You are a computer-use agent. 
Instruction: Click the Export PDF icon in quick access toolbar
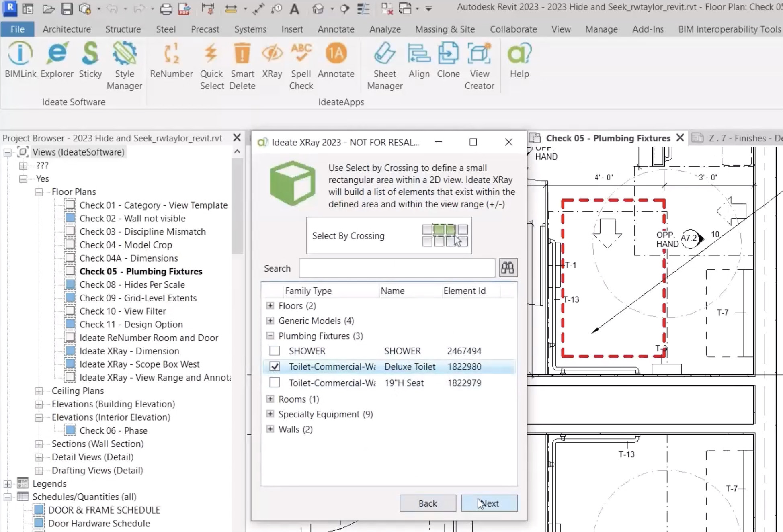184,8
